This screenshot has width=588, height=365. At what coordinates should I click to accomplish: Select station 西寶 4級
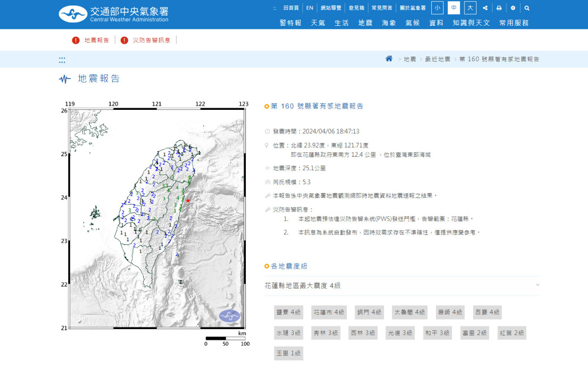(x=487, y=312)
